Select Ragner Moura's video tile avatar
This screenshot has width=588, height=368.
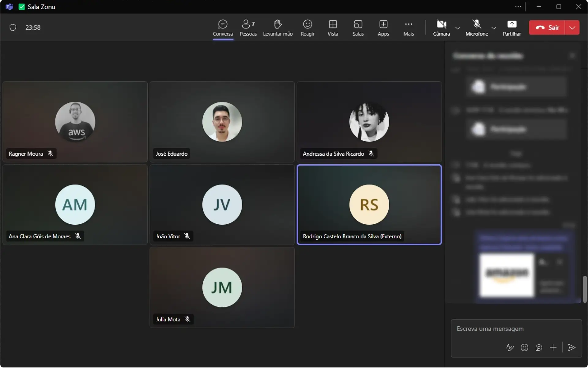click(75, 122)
